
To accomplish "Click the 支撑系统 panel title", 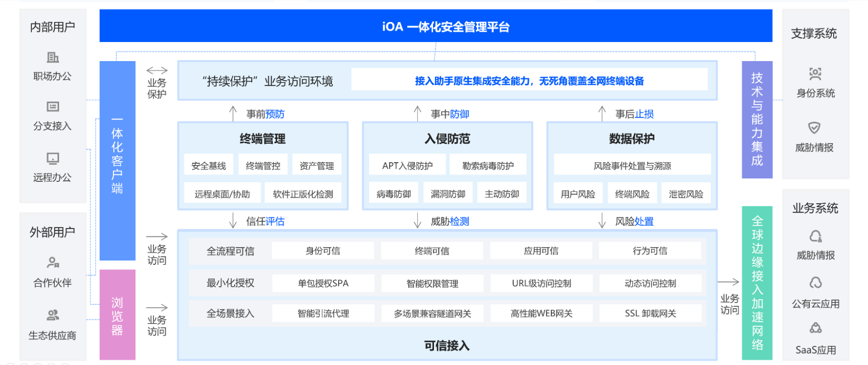I will (814, 34).
